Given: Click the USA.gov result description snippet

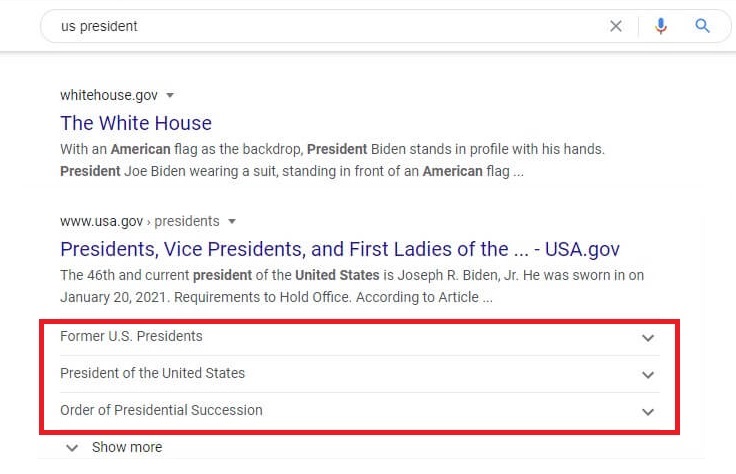Looking at the screenshot, I should pyautogui.click(x=351, y=285).
